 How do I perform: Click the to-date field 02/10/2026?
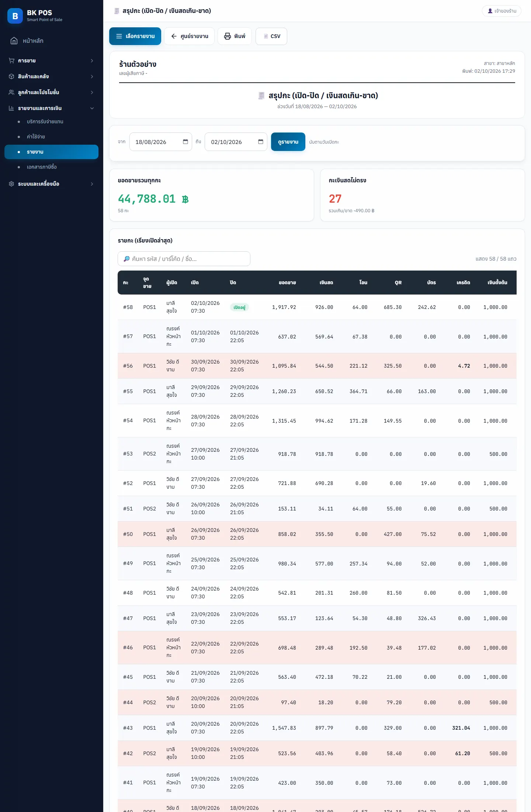click(236, 142)
